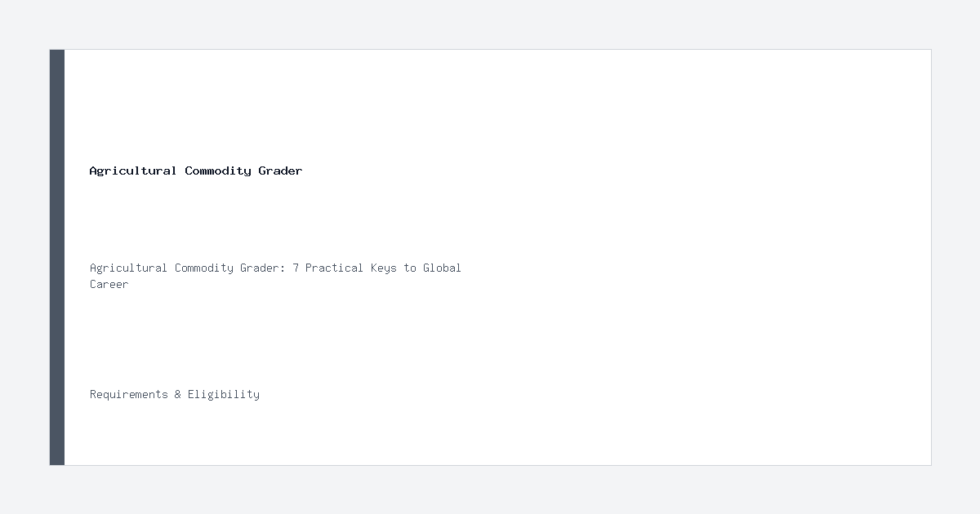
Task: Click the Agricultural Commodity Grader bold heading
Action: (196, 171)
